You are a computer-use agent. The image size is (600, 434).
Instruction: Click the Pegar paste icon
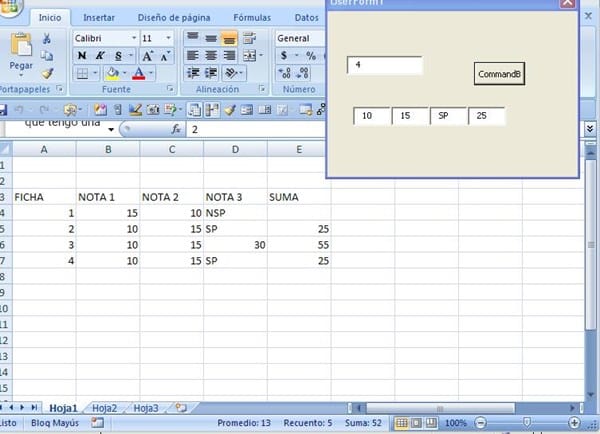pos(21,44)
